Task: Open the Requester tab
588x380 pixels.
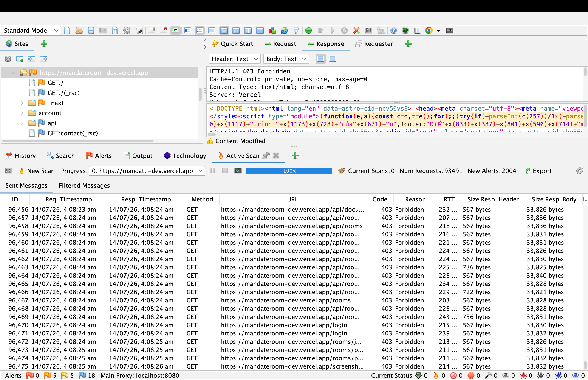Action: (x=374, y=44)
